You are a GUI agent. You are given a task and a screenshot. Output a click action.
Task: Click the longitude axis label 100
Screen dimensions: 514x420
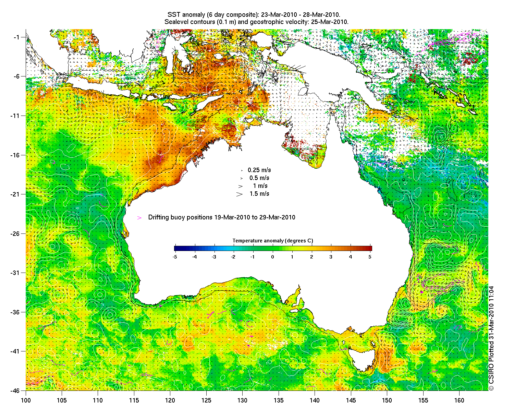point(26,400)
